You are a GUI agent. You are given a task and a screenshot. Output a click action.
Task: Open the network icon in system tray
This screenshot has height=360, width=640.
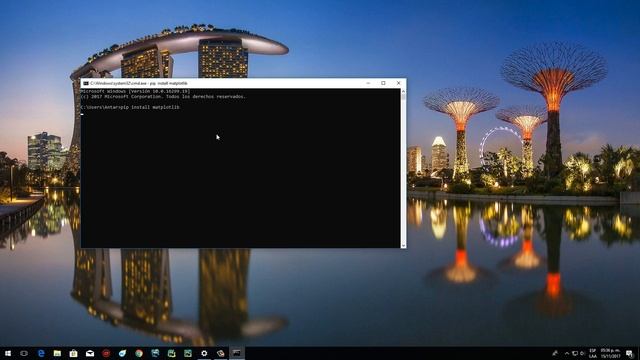(575, 353)
